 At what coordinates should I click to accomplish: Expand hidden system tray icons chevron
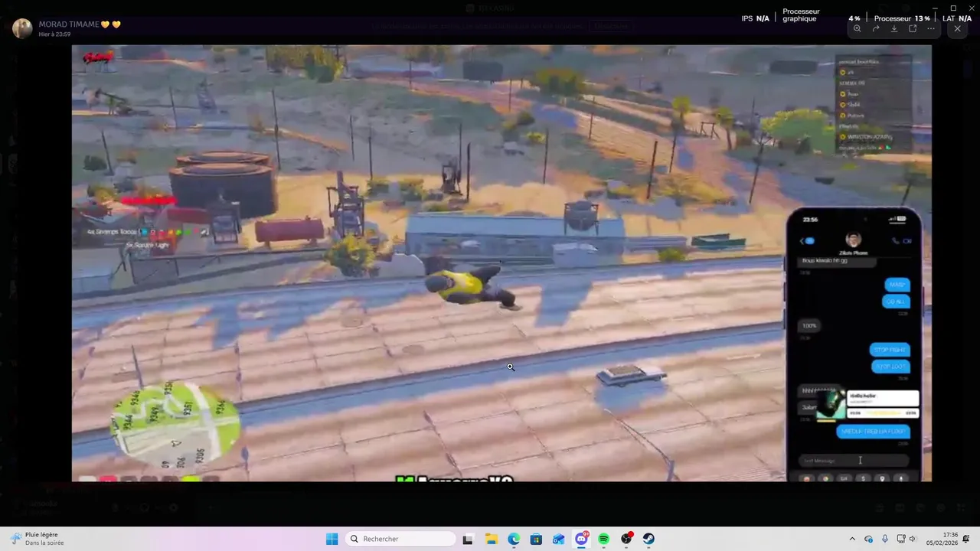coord(854,539)
